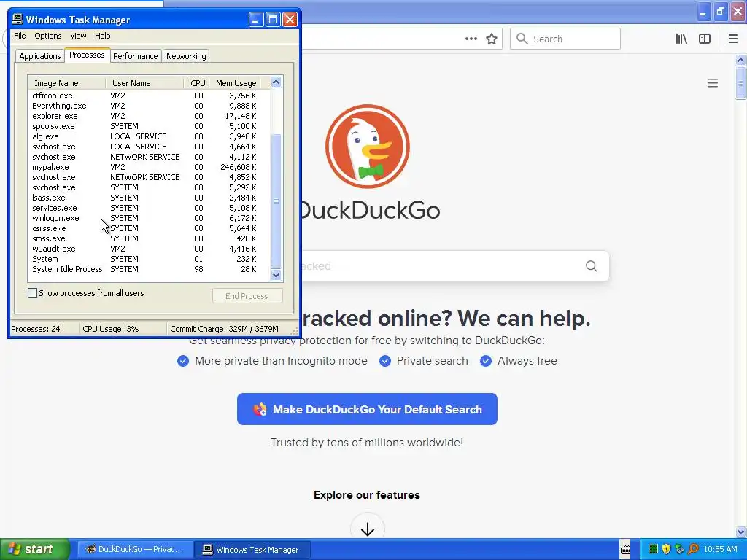This screenshot has height=560, width=747.
Task: Click the magnifier in DuckDuckGo search box
Action: [x=591, y=266]
